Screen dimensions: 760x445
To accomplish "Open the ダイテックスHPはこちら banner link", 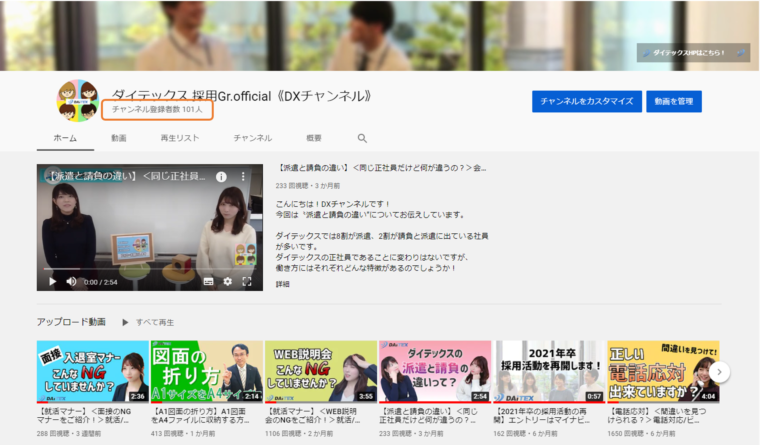I will [x=693, y=53].
